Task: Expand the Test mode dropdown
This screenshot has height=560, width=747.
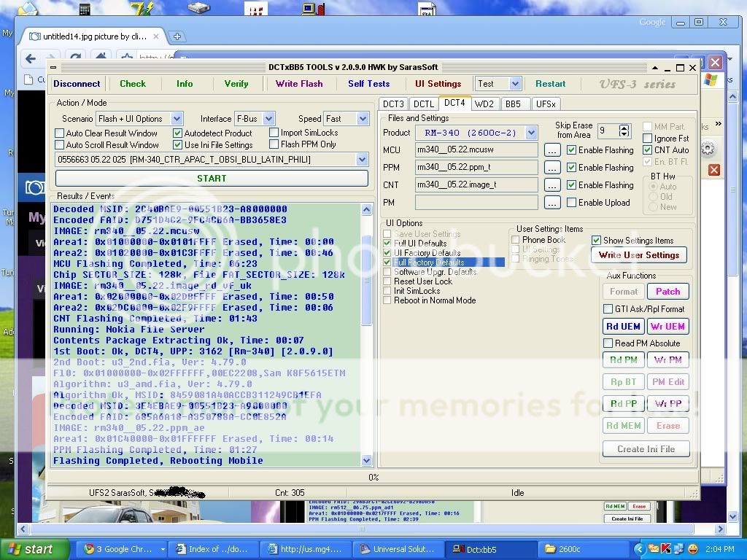Action: [515, 84]
